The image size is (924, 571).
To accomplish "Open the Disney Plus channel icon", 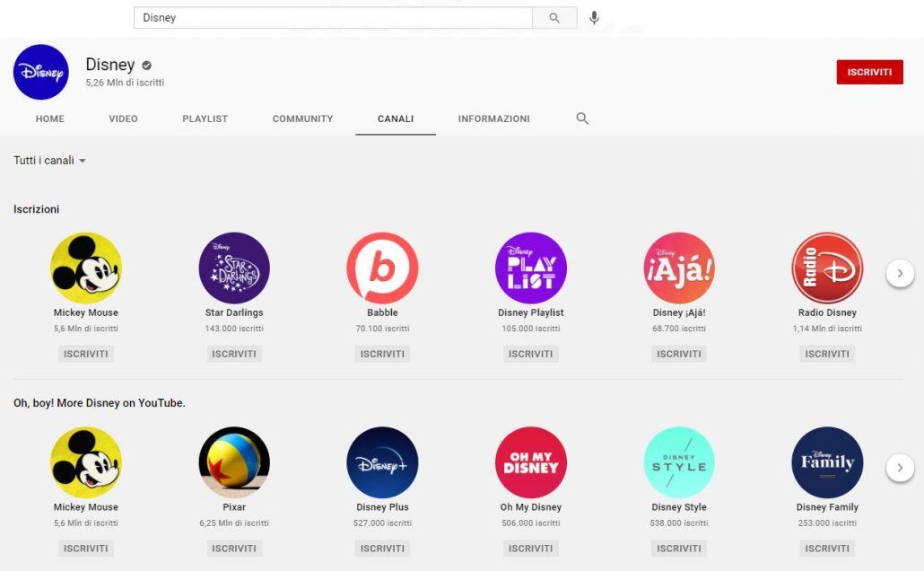I will pos(382,462).
